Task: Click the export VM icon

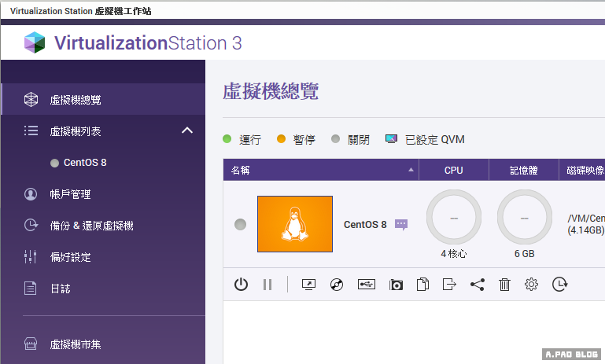Action: click(x=449, y=285)
